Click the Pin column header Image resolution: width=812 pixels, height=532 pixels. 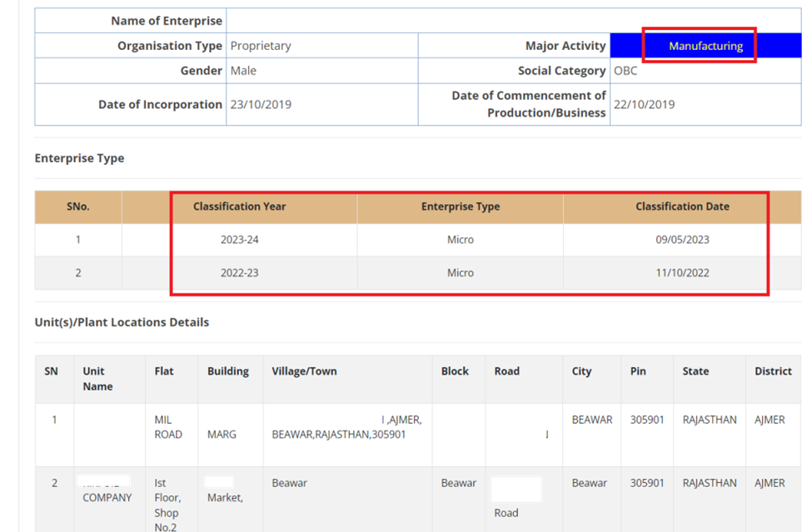point(638,371)
